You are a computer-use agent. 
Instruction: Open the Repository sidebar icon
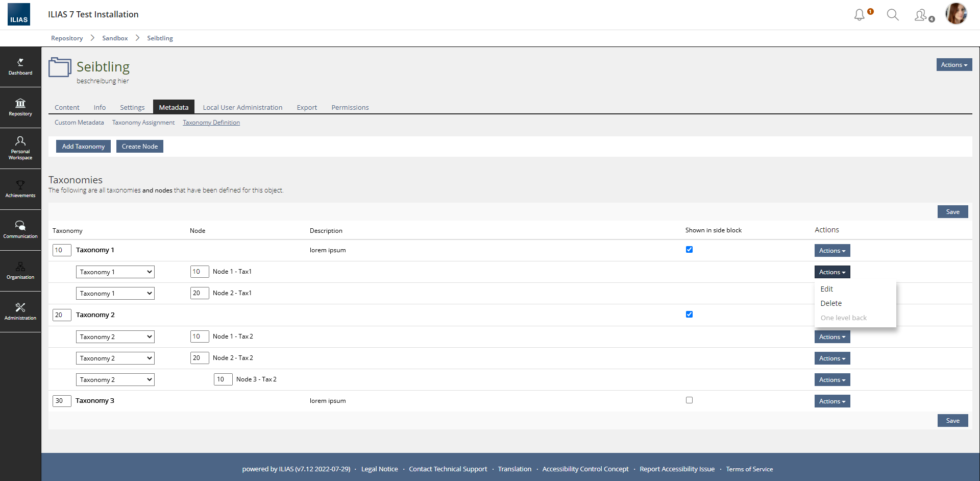[x=20, y=107]
